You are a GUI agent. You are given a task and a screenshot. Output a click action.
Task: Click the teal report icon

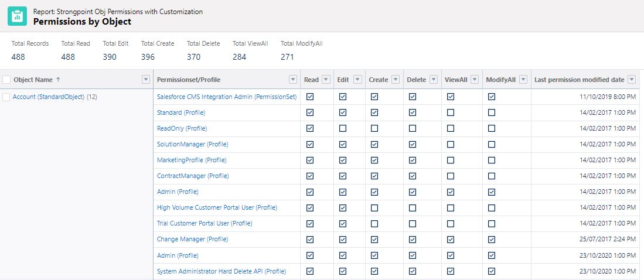[17, 16]
